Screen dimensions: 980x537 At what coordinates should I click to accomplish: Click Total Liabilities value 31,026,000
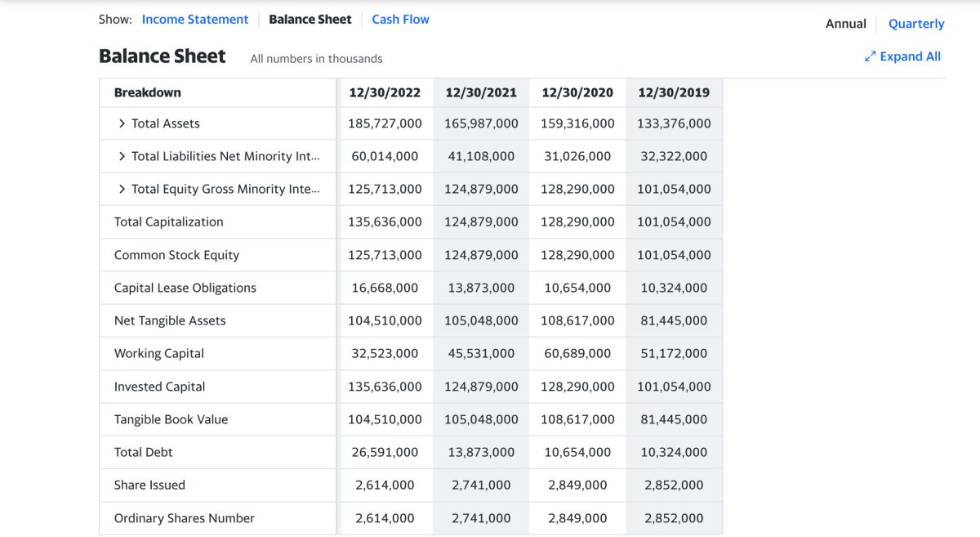(577, 156)
